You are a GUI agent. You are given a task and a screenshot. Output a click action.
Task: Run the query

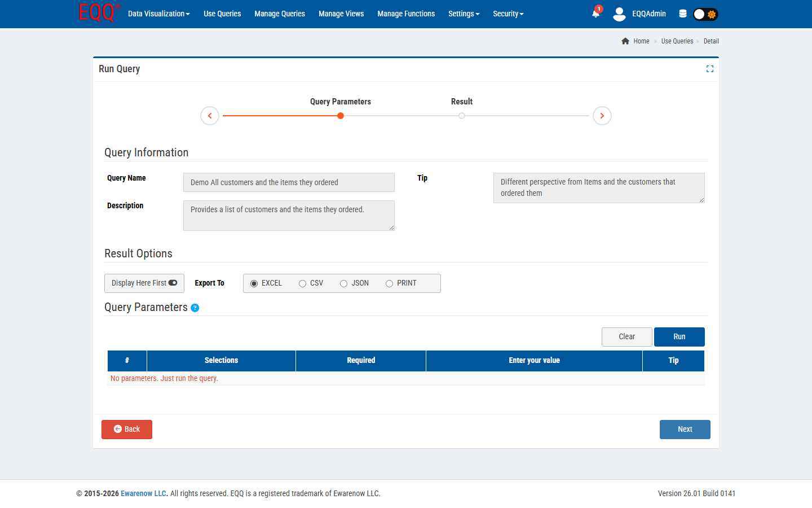point(679,336)
